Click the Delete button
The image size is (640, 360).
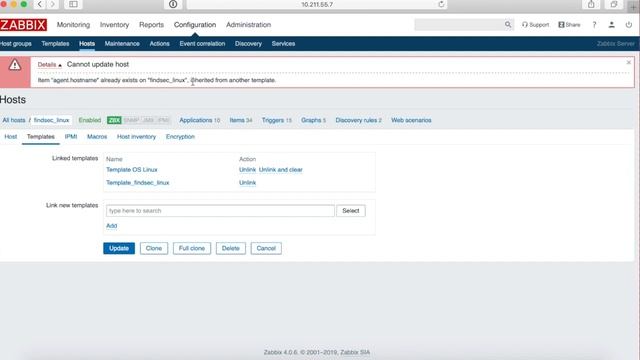[231, 248]
